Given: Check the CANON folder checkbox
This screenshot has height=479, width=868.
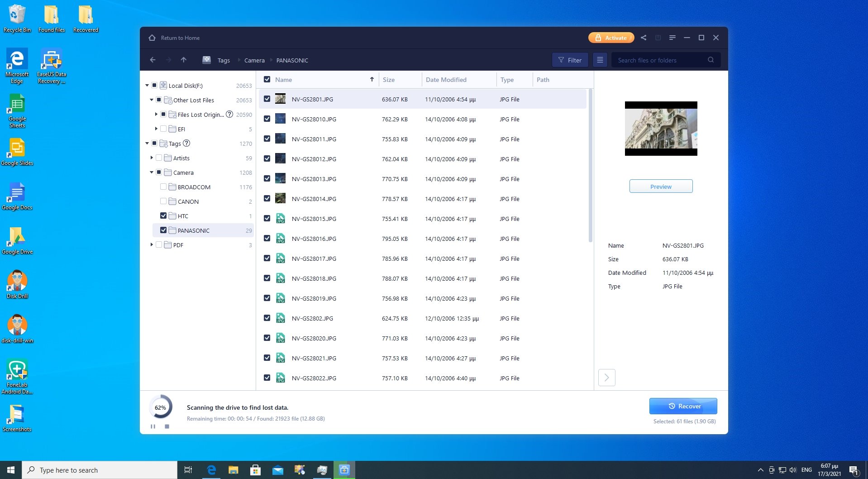Looking at the screenshot, I should 163,201.
